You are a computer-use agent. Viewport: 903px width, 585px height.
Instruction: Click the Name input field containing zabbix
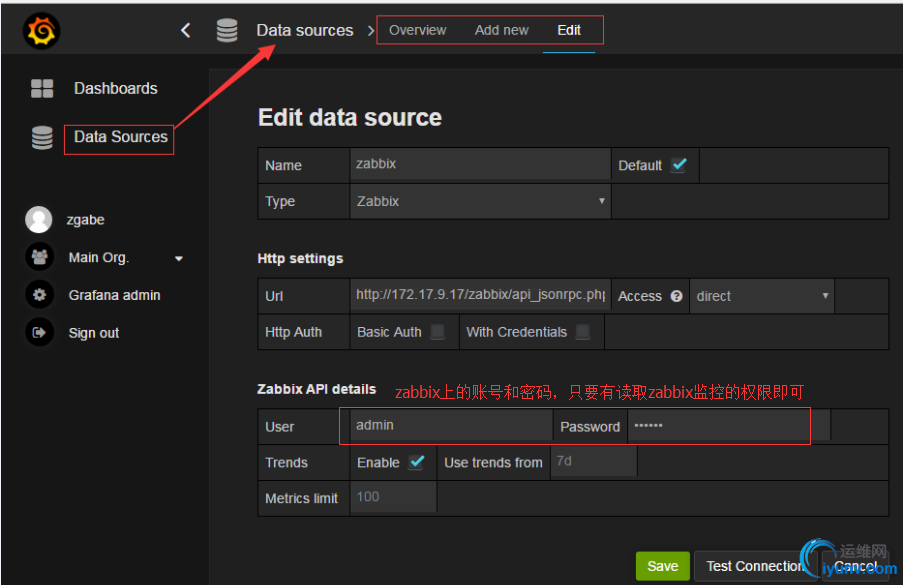[x=480, y=164]
